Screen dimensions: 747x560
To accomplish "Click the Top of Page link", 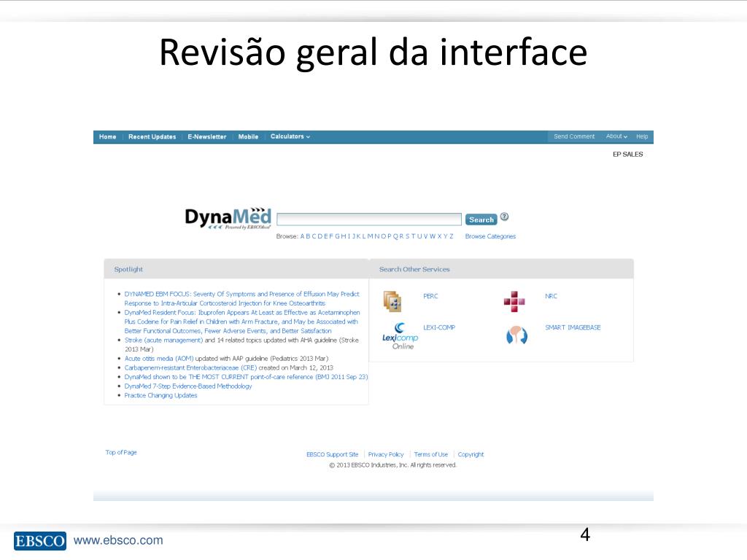I will 121,452.
